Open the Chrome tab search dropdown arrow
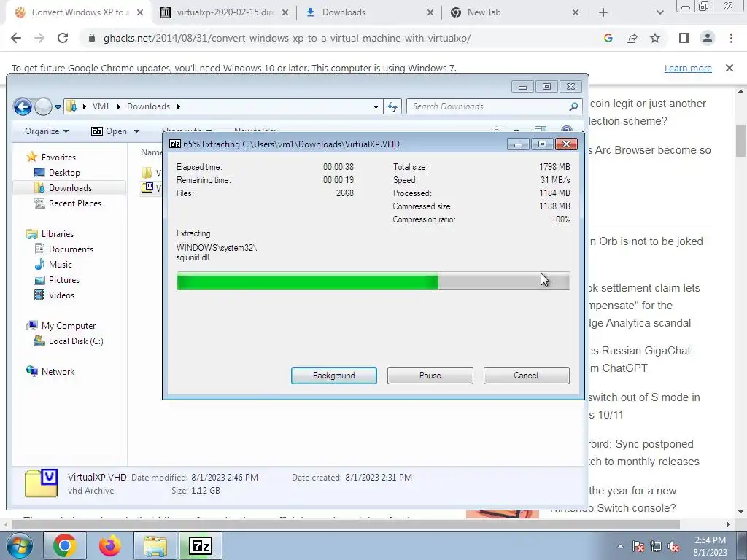 click(x=659, y=12)
